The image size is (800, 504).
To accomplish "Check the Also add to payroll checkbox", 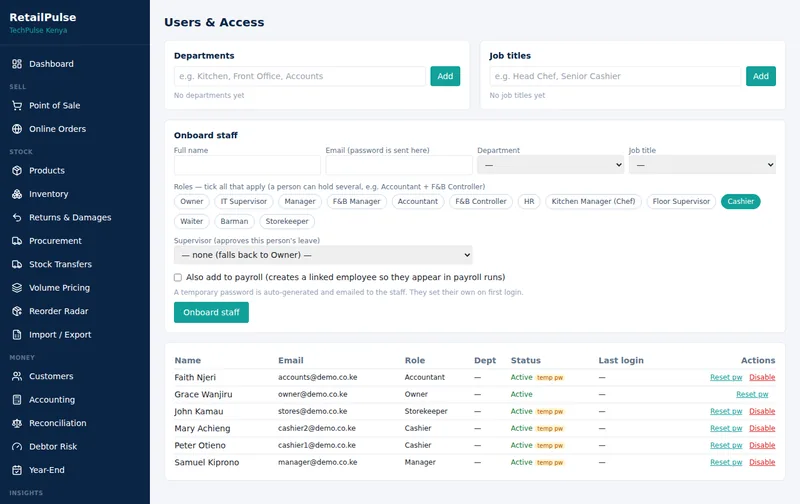I will (178, 278).
